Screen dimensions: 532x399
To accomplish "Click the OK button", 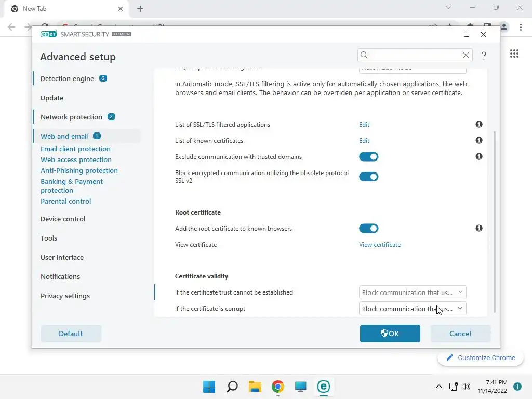I will pyautogui.click(x=390, y=334).
